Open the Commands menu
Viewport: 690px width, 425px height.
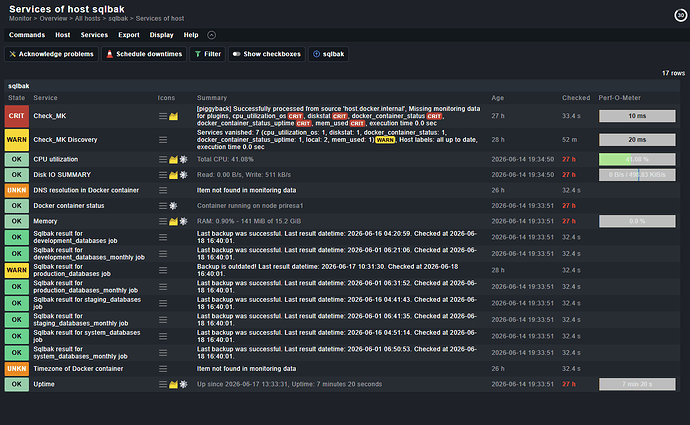(27, 35)
